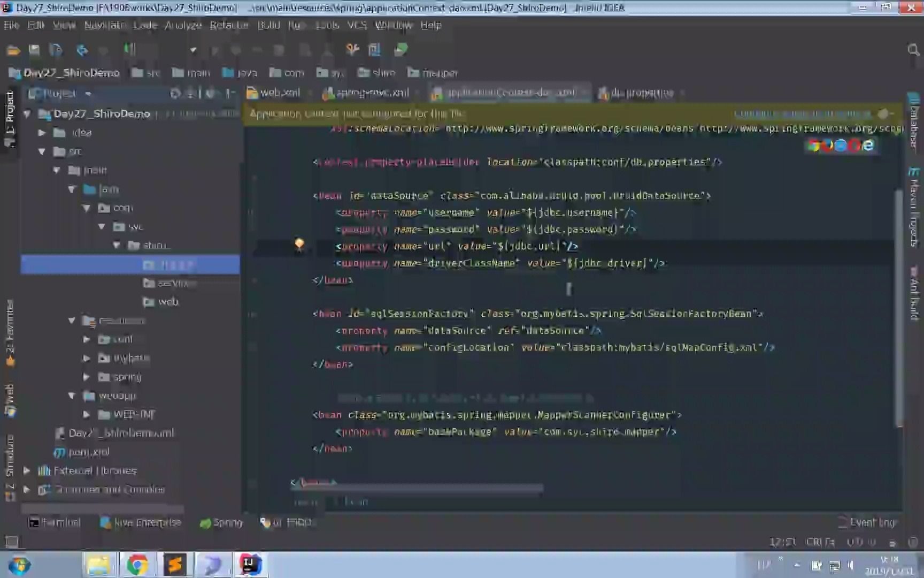924x578 pixels.
Task: Open the Refactor menu
Action: [x=229, y=25]
